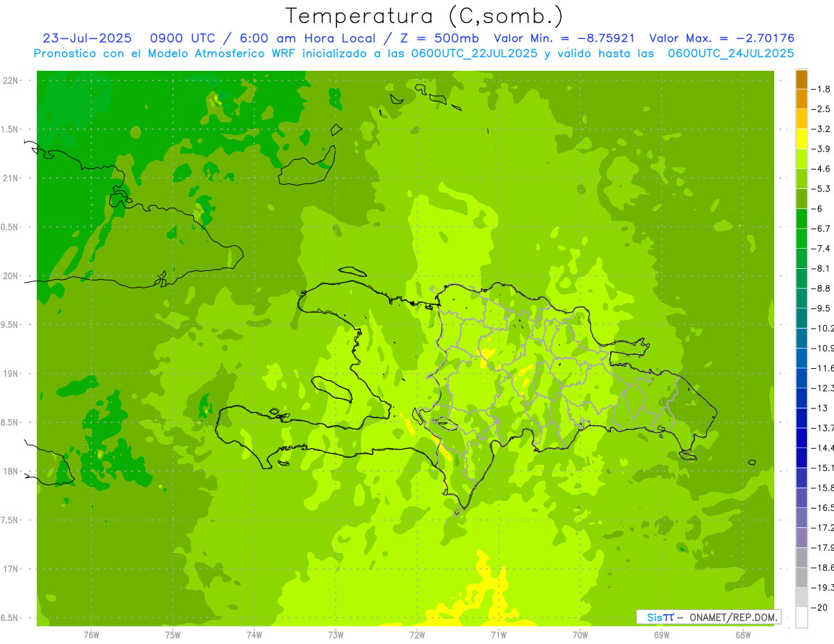834x644 pixels.
Task: Click the 21N latitude label
Action: (x=11, y=178)
